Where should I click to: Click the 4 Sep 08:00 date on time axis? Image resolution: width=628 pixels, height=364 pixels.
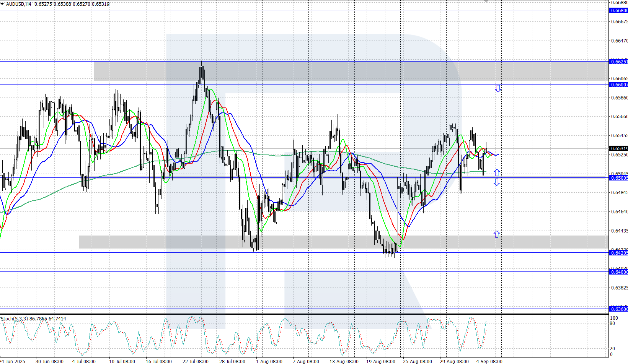[489, 361]
